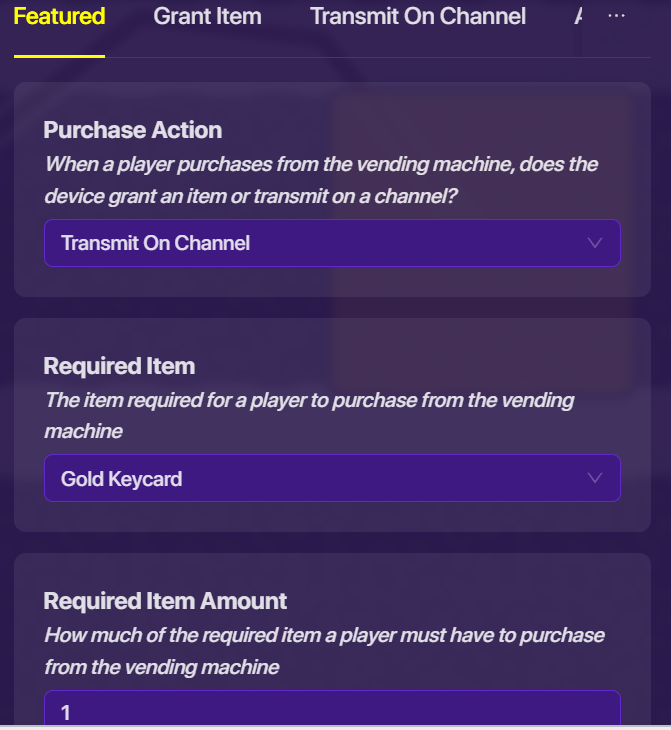Click the Required Item heading
The image size is (671, 730).
click(x=119, y=366)
